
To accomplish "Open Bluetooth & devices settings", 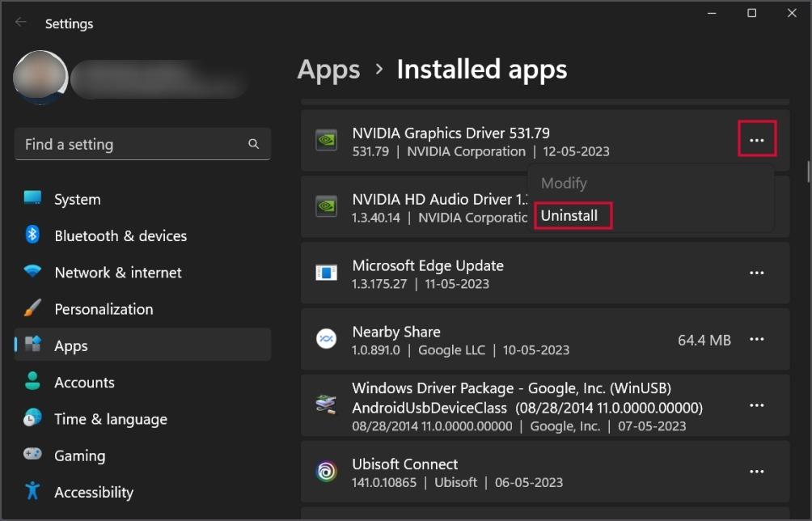I will 142,235.
